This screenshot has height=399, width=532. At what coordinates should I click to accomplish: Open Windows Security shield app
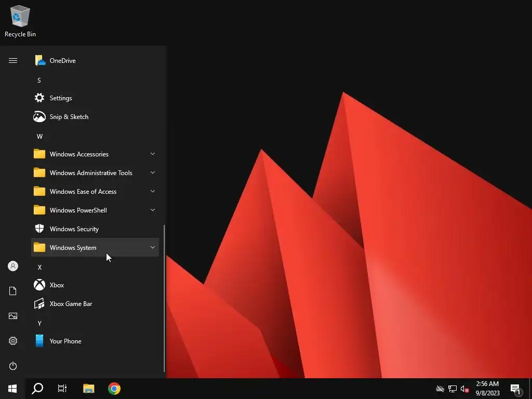click(95, 229)
